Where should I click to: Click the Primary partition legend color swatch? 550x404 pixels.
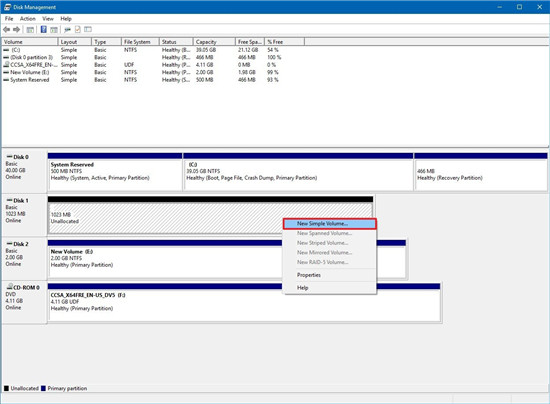click(43, 388)
